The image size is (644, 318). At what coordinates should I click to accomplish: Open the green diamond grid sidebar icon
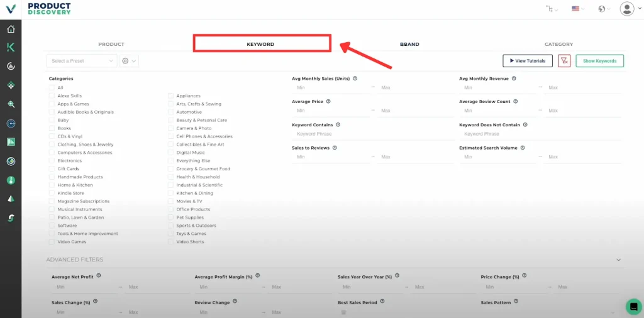click(11, 85)
